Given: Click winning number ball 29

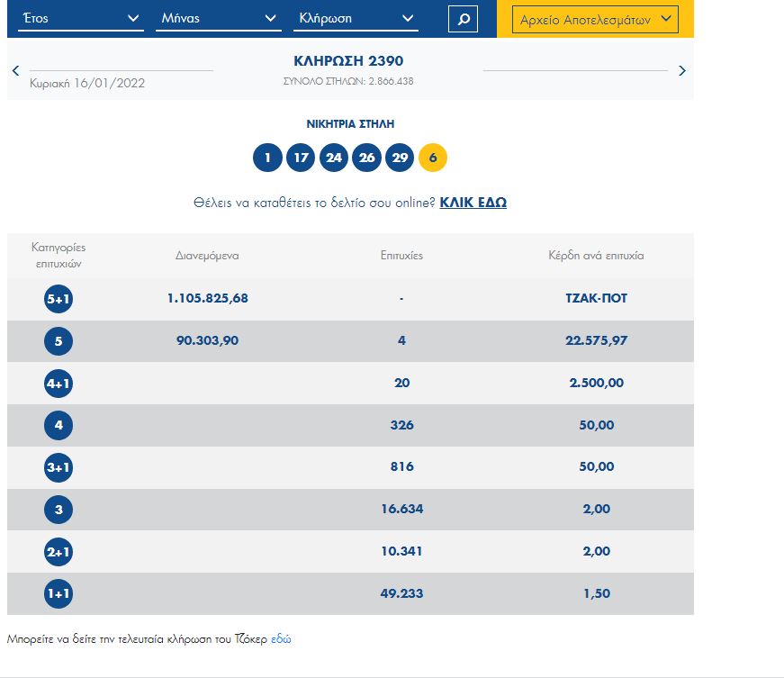Looking at the screenshot, I should pos(400,158).
